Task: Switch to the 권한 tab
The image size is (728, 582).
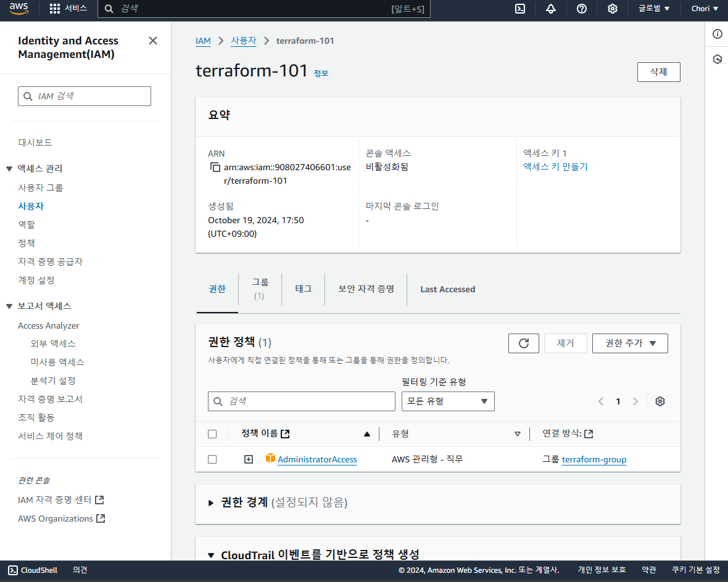Action: 217,289
